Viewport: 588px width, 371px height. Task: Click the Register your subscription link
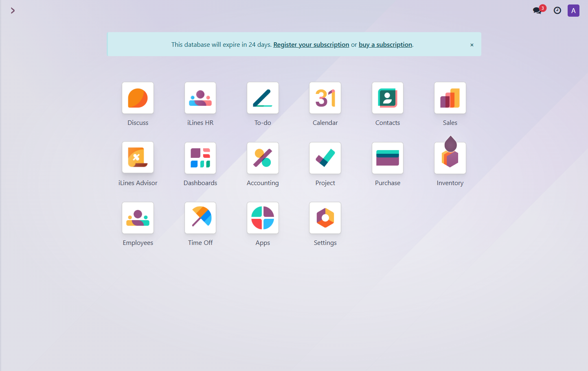coord(311,45)
